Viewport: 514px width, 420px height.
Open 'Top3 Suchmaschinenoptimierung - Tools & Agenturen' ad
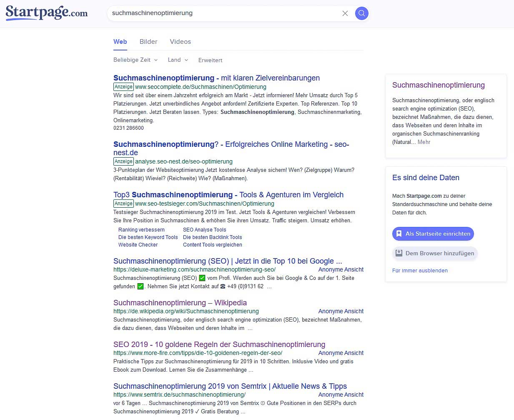[228, 195]
